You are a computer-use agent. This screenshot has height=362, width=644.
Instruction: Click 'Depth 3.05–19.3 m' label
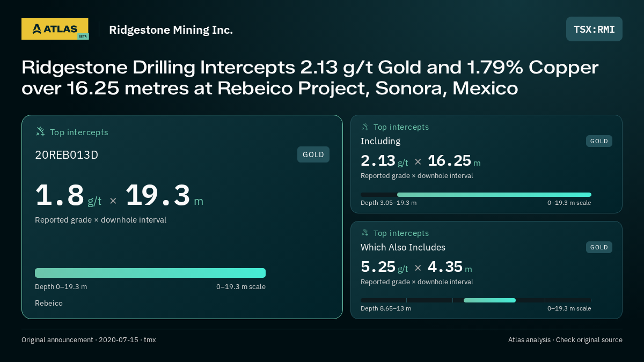tap(389, 203)
